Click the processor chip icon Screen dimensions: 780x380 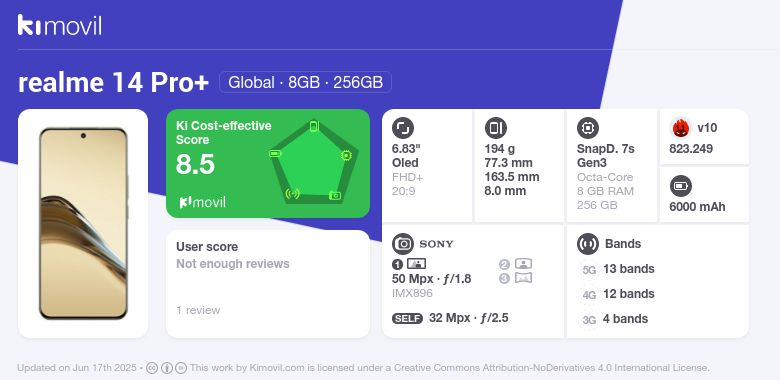(x=588, y=128)
